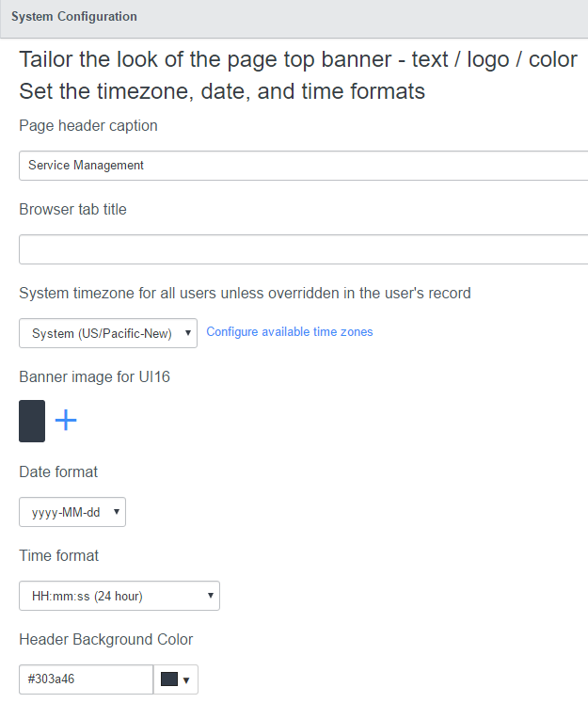588x703 pixels.
Task: Select the #303a46 hex color input
Action: pos(86,679)
